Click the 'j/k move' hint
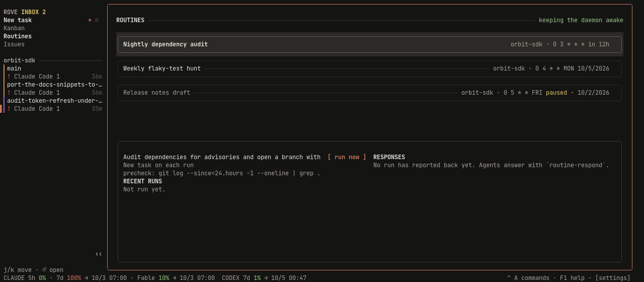The width and height of the screenshot is (644, 282). click(x=18, y=270)
